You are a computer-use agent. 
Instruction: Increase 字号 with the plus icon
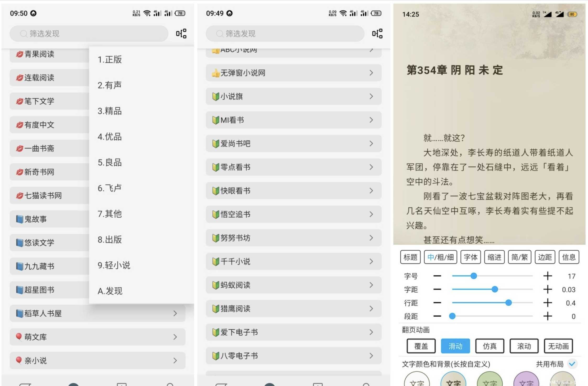tap(547, 276)
